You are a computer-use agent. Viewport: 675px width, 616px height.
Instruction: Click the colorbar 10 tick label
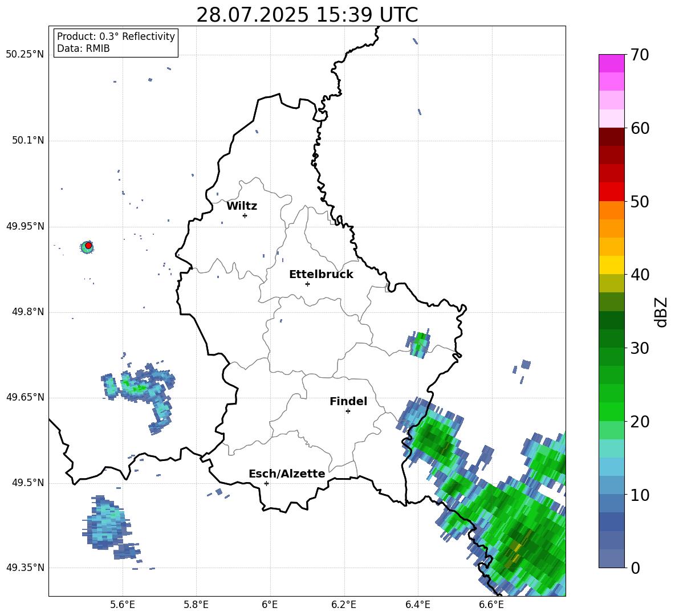click(x=640, y=495)
